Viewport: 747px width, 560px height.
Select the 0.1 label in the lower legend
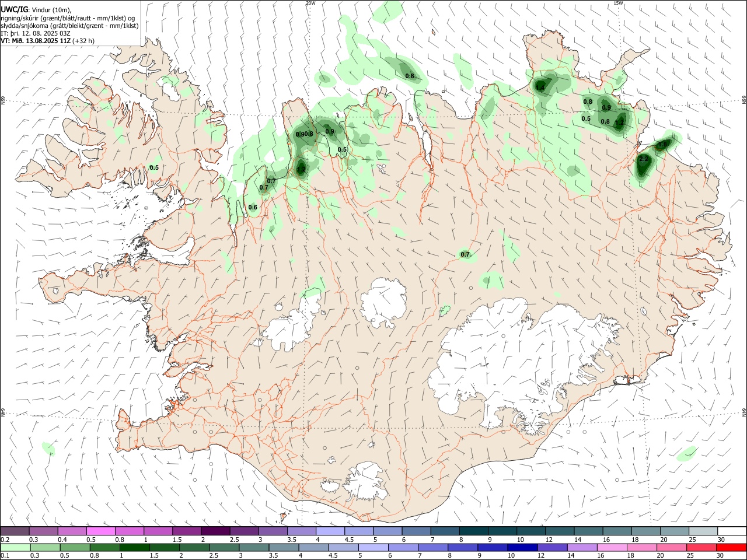(x=5, y=556)
